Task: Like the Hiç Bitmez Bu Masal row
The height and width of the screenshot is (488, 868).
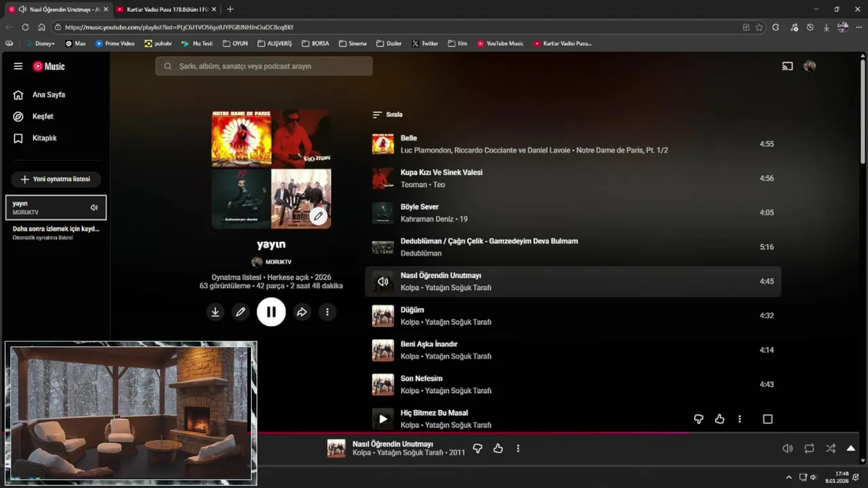Action: 719,419
